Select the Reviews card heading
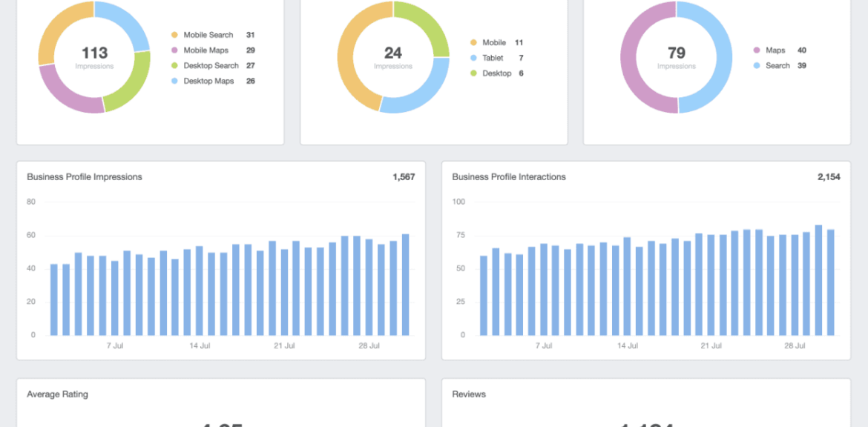The height and width of the screenshot is (427, 868). [x=469, y=394]
